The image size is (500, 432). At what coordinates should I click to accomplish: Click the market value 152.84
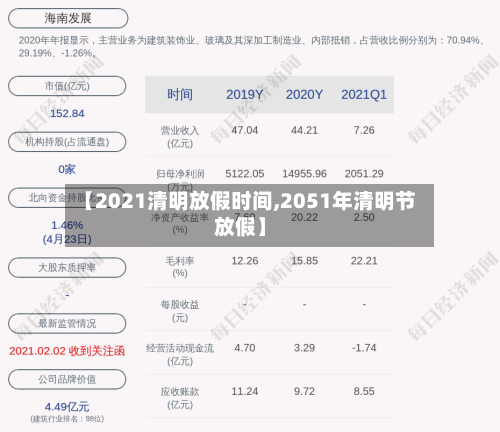pos(67,114)
